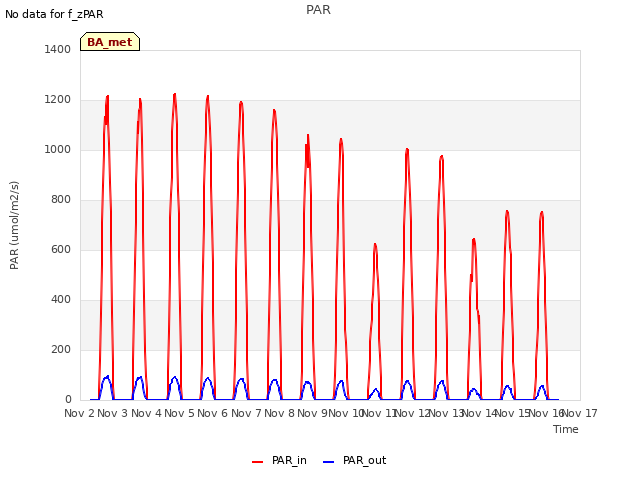This screenshot has height=480, width=640.
Task: Click the 400 y-axis tick label
Action: 61,300
